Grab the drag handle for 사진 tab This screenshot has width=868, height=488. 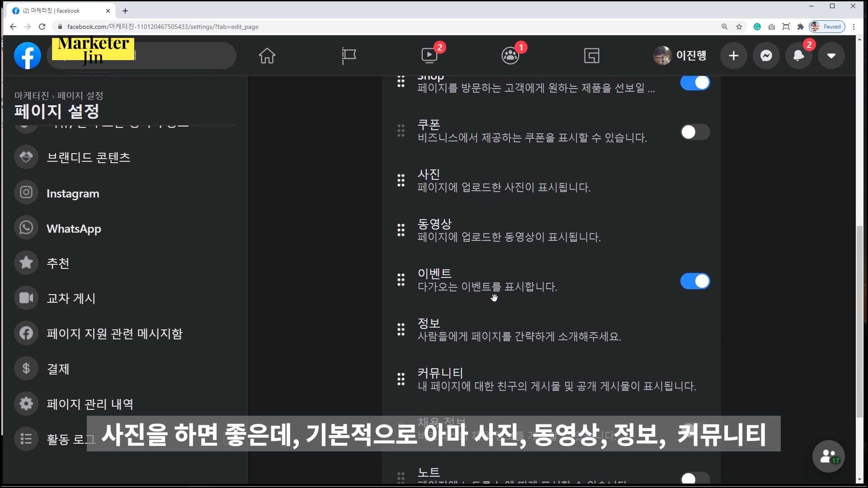(x=401, y=180)
